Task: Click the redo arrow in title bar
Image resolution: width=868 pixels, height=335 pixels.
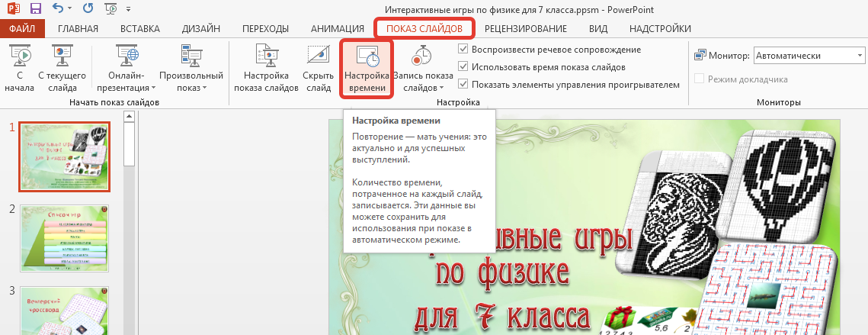Action: click(87, 11)
